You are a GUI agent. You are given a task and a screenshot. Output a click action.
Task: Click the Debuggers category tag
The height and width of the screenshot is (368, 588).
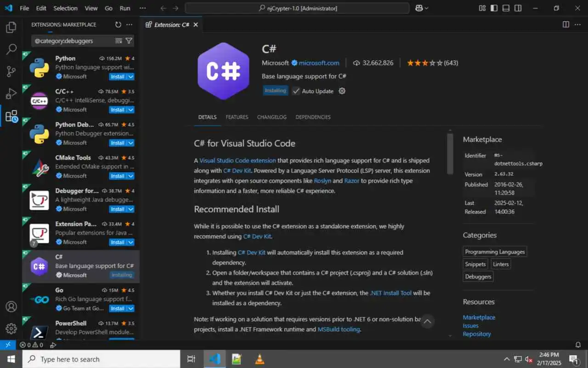point(478,276)
